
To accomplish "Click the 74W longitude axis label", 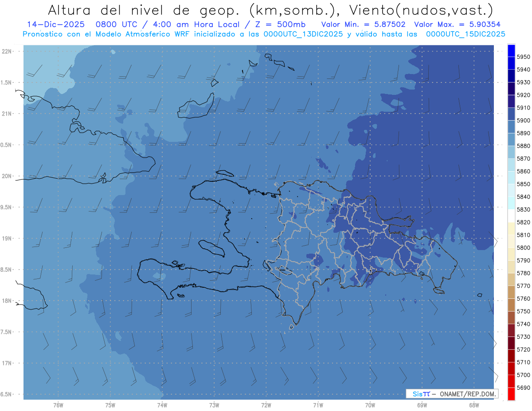I will [162, 405].
